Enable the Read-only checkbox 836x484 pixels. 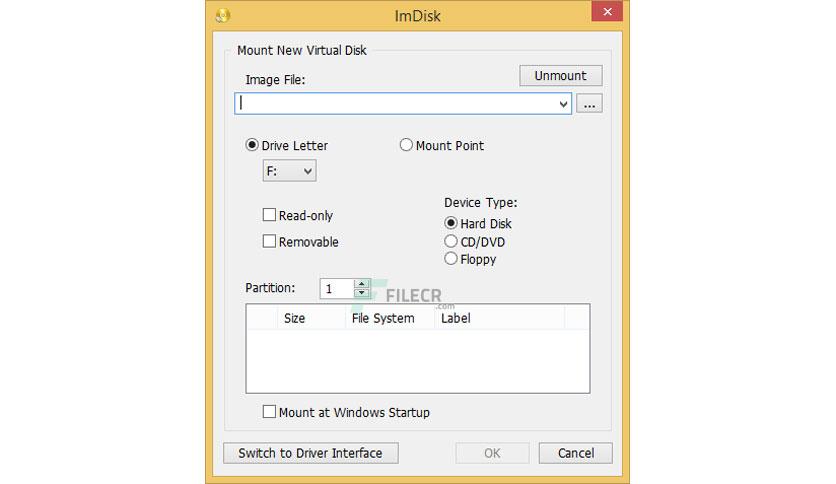pyautogui.click(x=269, y=215)
